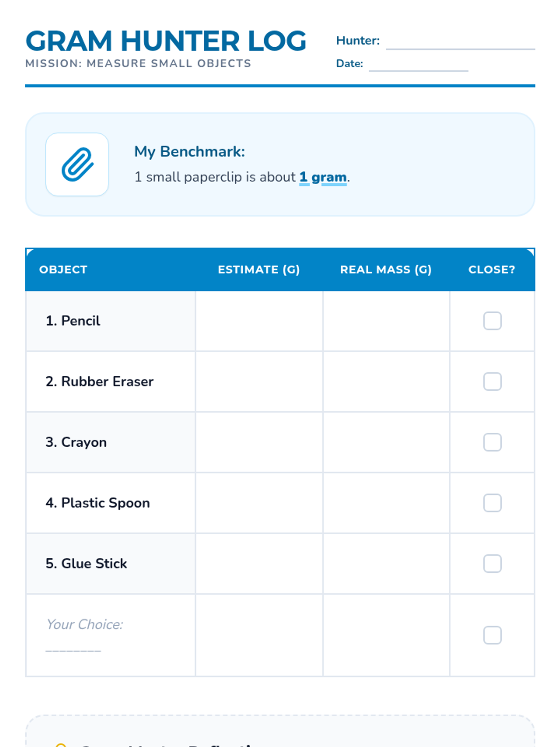The width and height of the screenshot is (560, 747).
Task: Click the Pencil estimate cell
Action: click(259, 321)
